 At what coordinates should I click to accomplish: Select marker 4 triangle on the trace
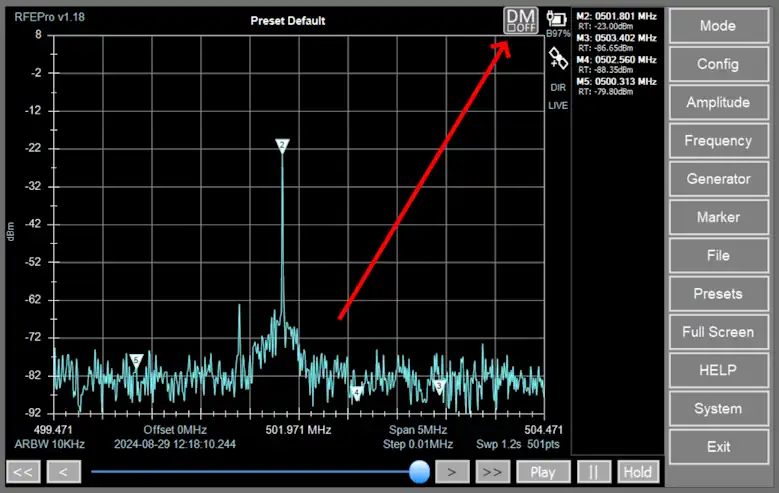356,393
